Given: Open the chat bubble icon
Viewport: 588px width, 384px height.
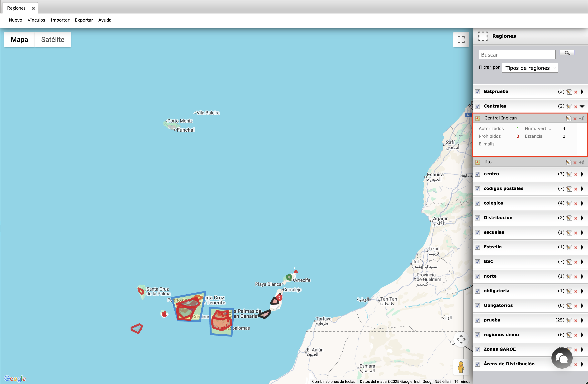Looking at the screenshot, I should pos(562,358).
